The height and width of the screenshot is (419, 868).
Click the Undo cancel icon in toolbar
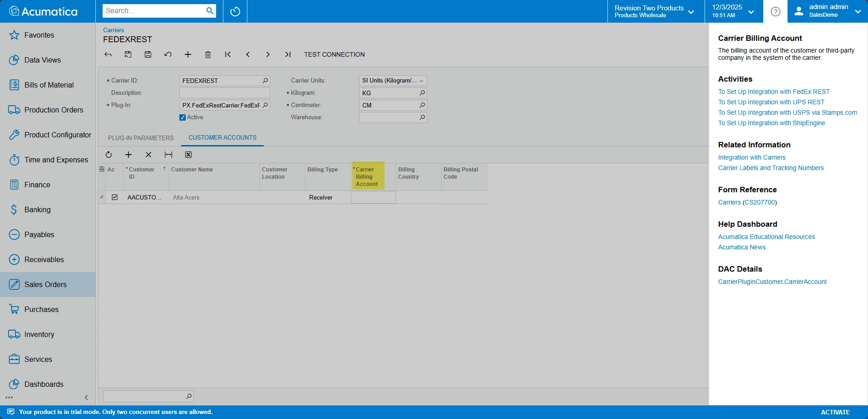[168, 54]
